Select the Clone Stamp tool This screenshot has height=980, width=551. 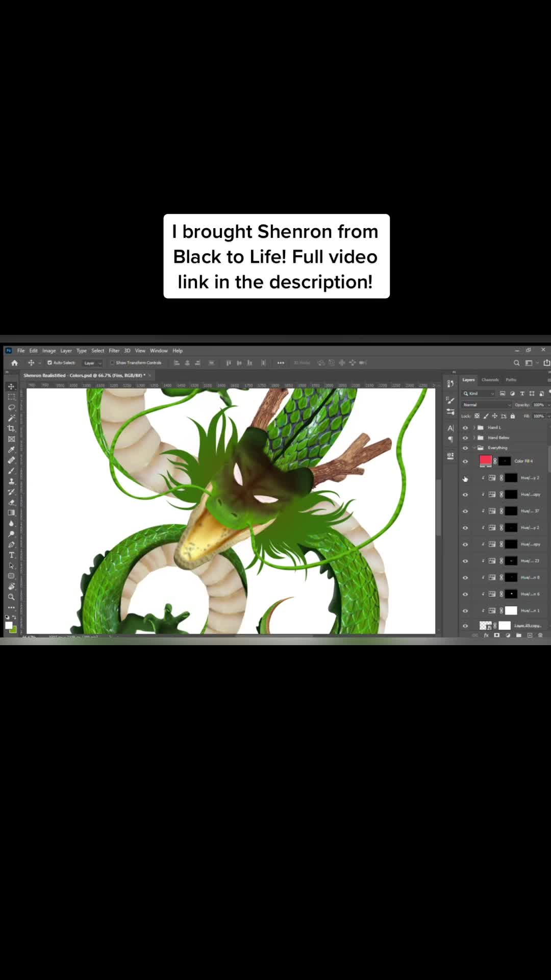click(11, 481)
